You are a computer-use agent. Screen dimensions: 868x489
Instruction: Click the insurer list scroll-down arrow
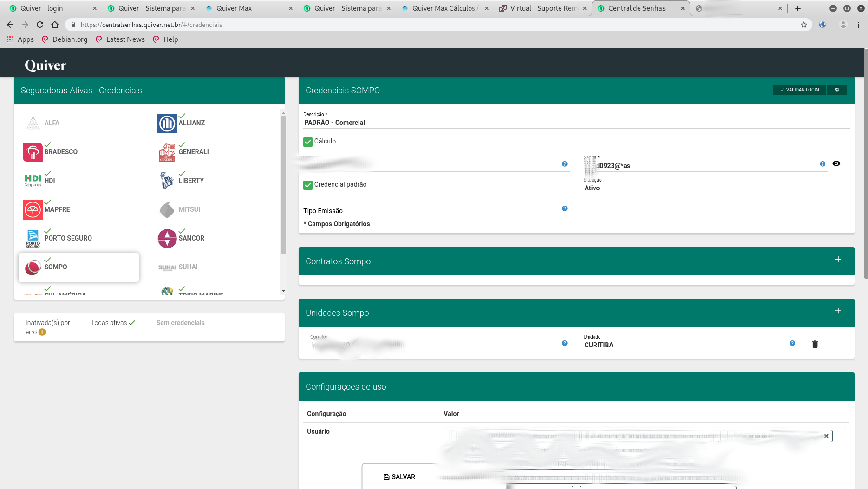pyautogui.click(x=283, y=291)
